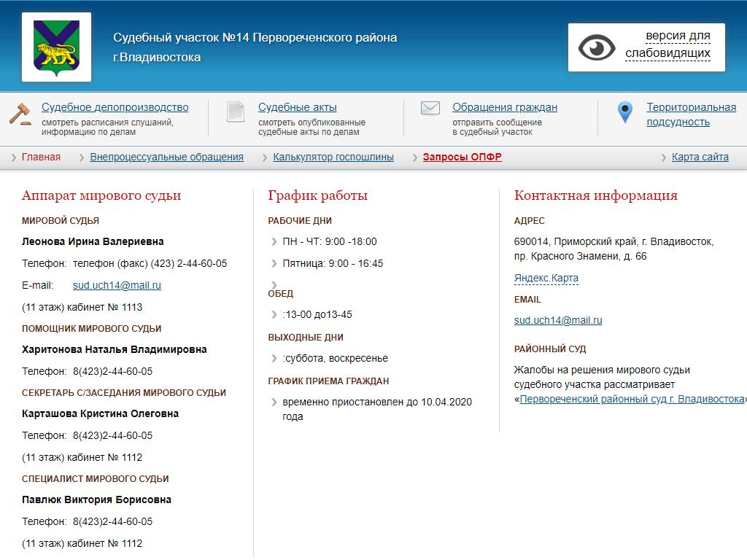The width and height of the screenshot is (747, 560).
Task: Go to Главная menu item
Action: (x=41, y=157)
